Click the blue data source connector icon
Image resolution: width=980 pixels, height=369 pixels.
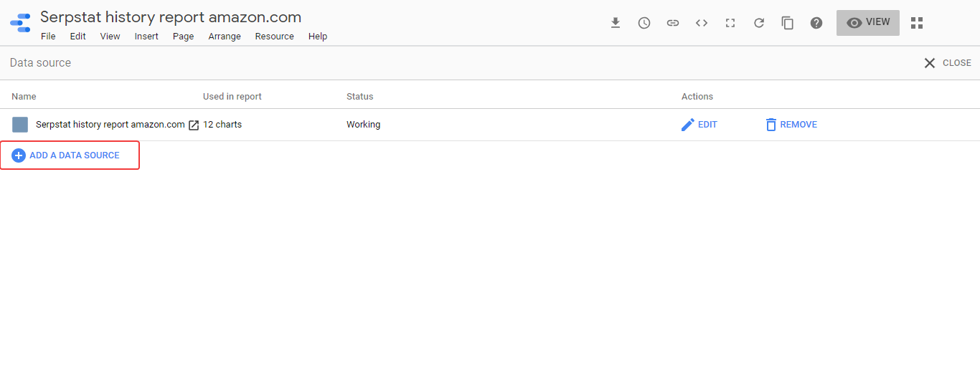pos(20,125)
